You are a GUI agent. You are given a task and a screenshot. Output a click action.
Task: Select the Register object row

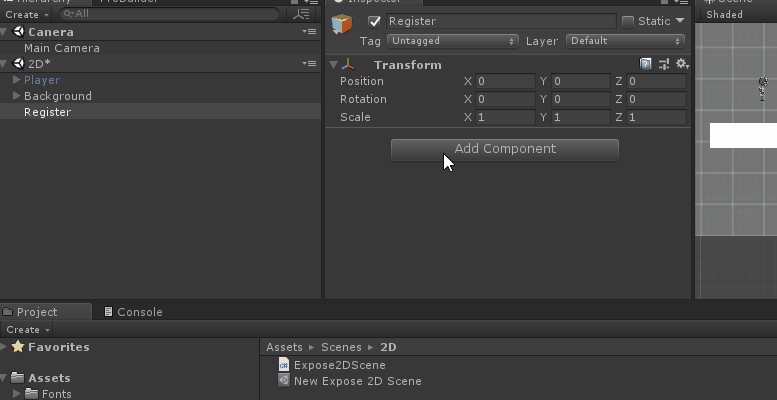click(161, 112)
